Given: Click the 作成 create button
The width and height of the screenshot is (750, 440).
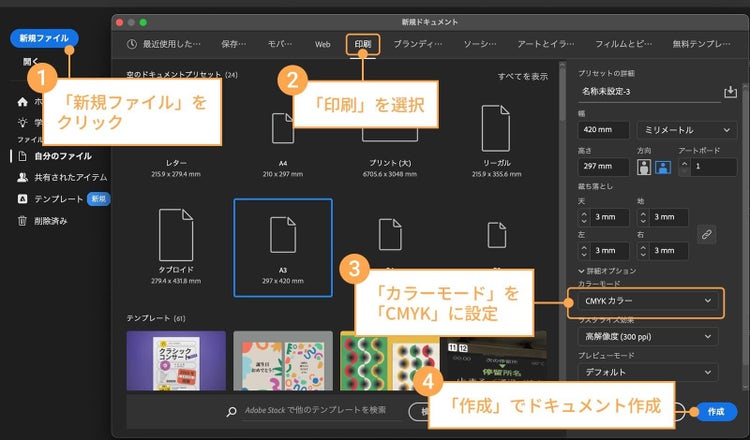Looking at the screenshot, I should click(x=716, y=412).
